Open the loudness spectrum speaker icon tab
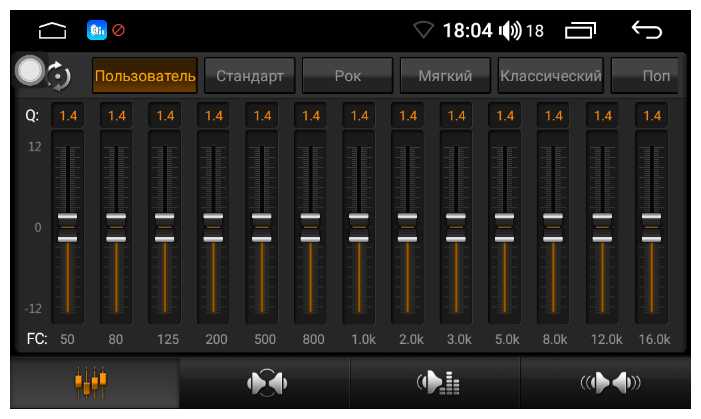Screen dimensions: 701x419 click(438, 383)
